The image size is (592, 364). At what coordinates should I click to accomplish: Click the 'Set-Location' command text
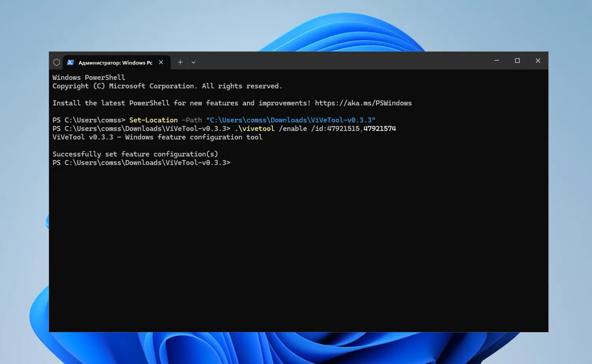154,120
